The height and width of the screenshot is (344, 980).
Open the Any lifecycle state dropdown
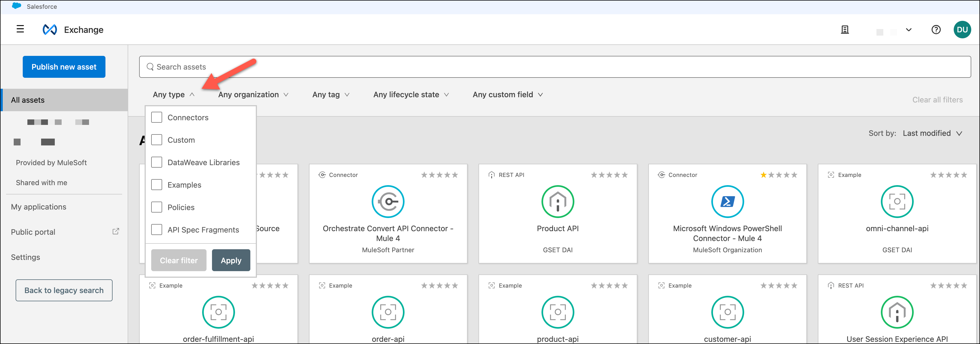[411, 94]
